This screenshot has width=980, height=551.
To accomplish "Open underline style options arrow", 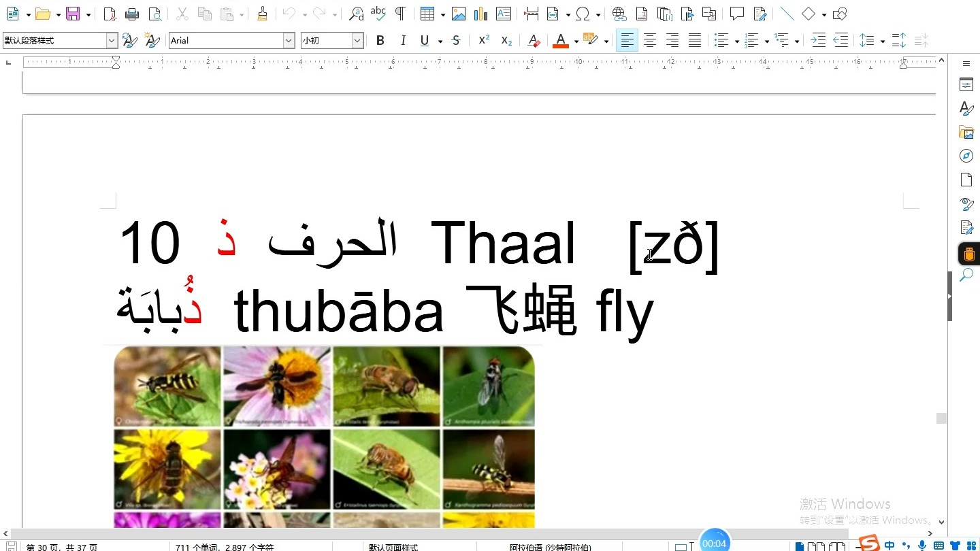I will [x=440, y=41].
